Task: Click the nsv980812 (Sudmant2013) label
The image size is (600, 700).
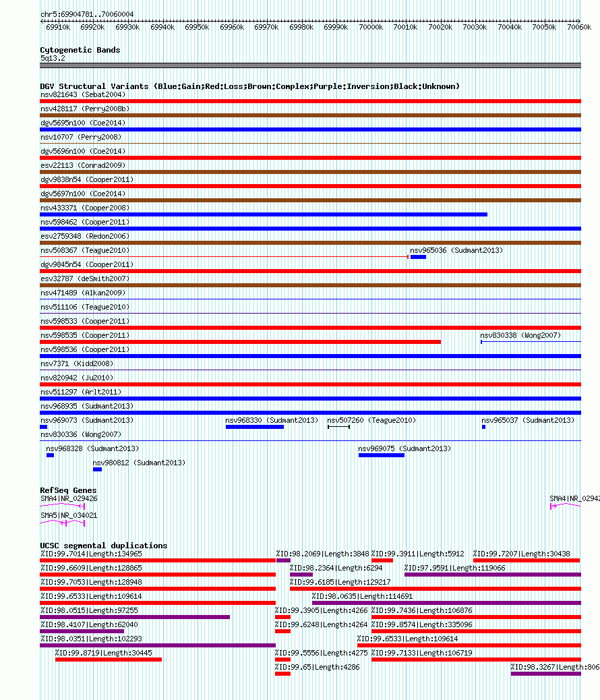Action: pos(139,463)
